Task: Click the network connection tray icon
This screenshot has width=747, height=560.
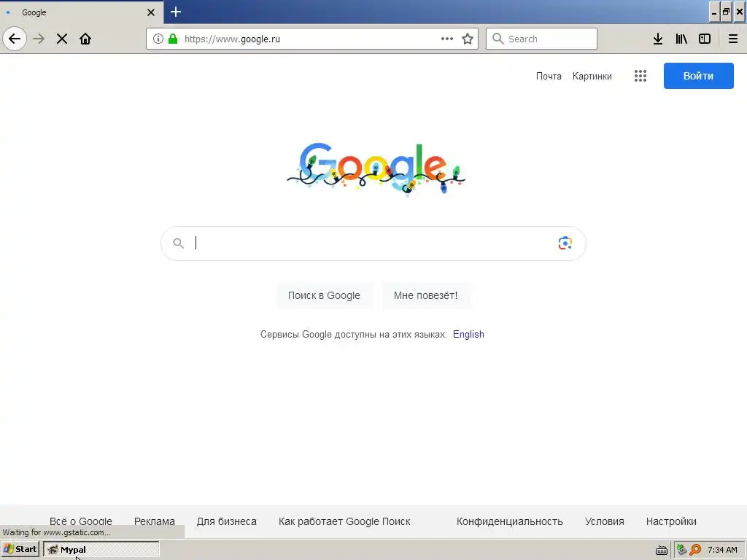Action: (681, 550)
